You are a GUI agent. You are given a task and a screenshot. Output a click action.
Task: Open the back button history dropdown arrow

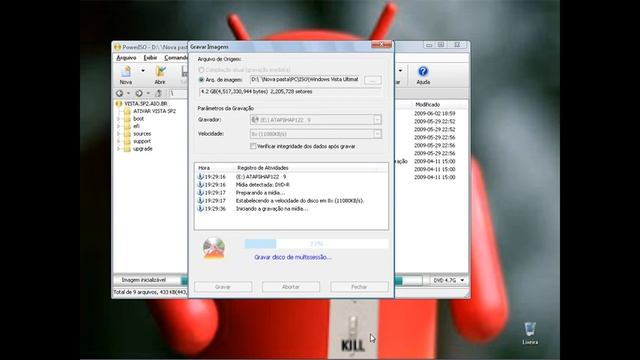128,93
